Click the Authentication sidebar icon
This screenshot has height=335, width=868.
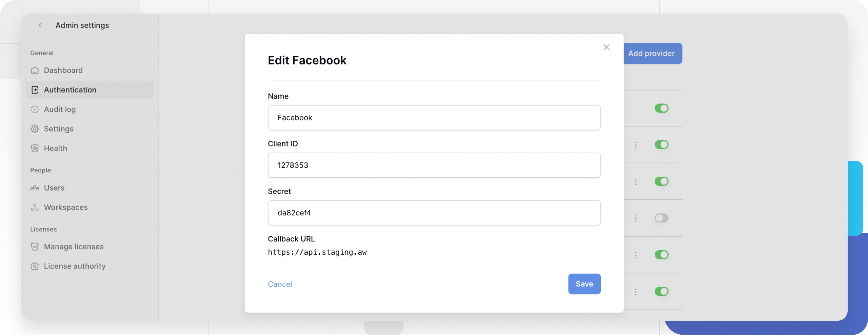(35, 90)
